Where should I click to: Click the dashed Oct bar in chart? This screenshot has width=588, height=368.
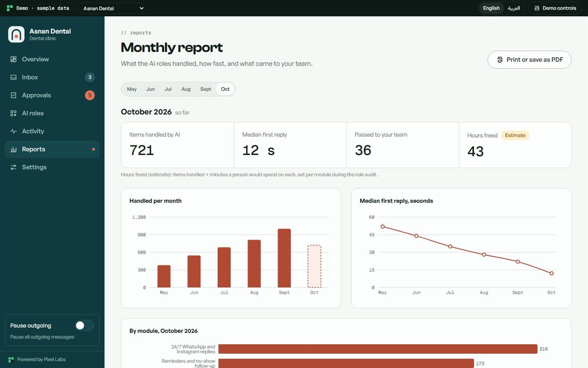coord(314,267)
